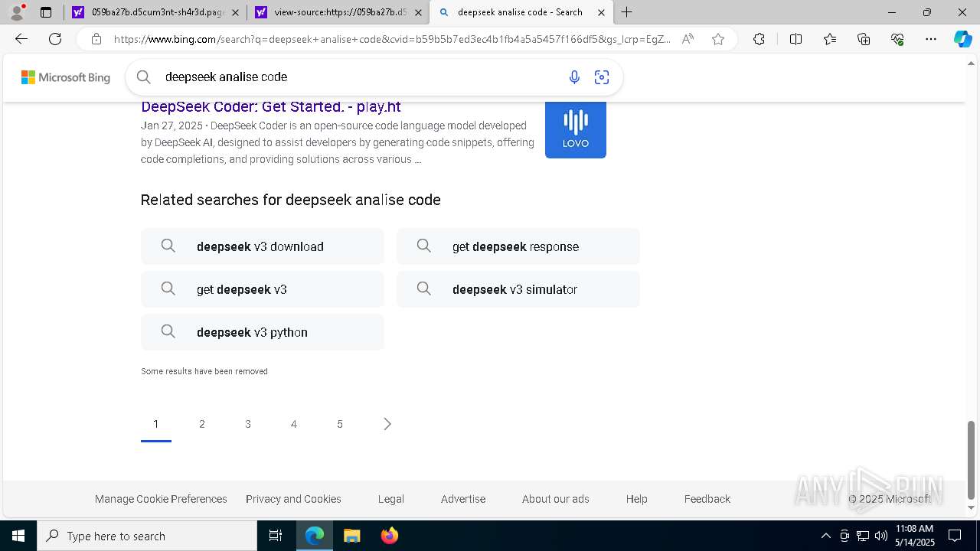The height and width of the screenshot is (551, 980).
Task: Select the deepseek analise code tab
Action: (521, 12)
